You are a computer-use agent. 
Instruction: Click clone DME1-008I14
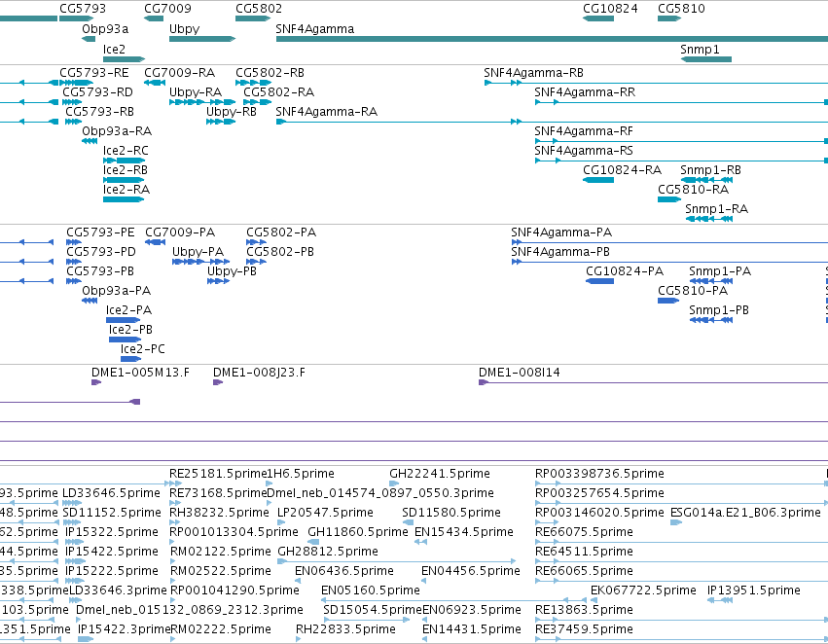tap(520, 373)
